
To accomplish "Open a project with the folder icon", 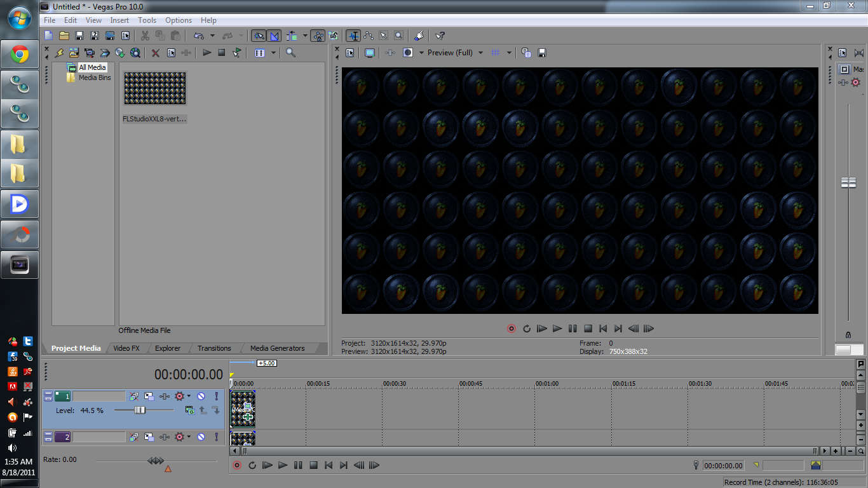I will [x=64, y=36].
